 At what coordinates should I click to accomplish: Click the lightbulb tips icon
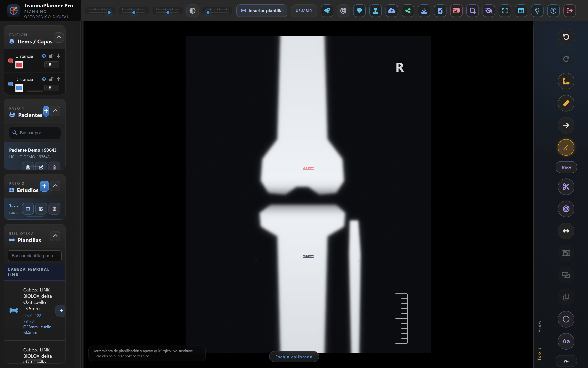coord(537,11)
